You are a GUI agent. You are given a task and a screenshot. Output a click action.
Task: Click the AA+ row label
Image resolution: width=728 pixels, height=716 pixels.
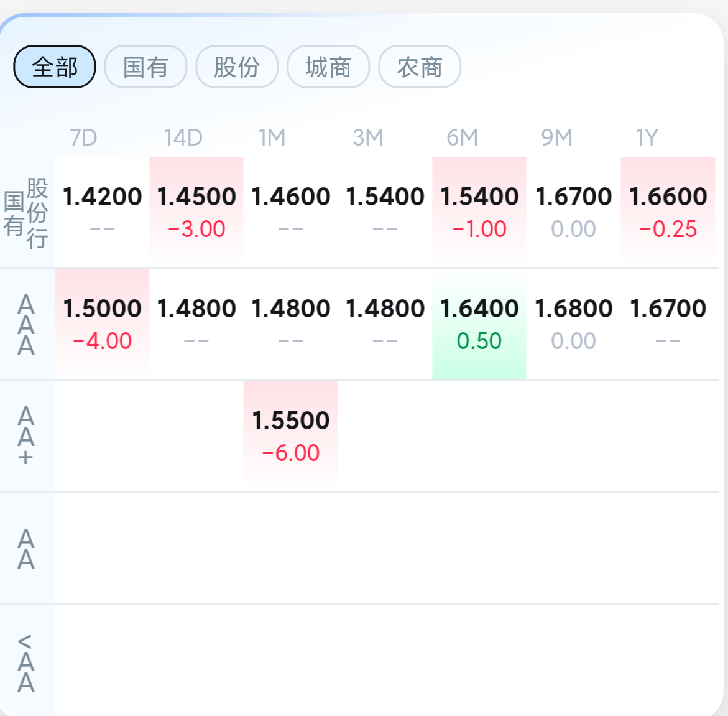pos(26,436)
